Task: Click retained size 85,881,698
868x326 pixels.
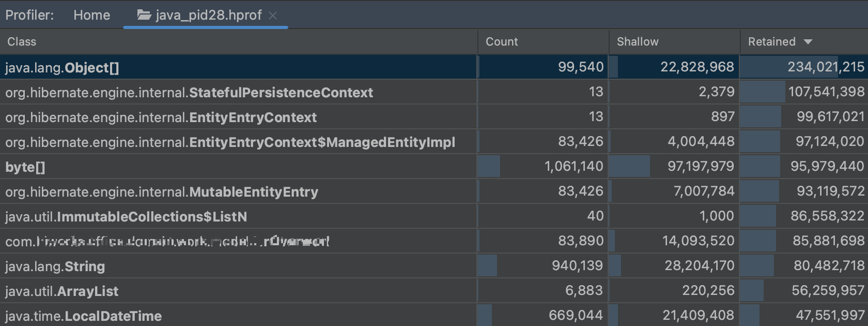Action: pyautogui.click(x=828, y=241)
